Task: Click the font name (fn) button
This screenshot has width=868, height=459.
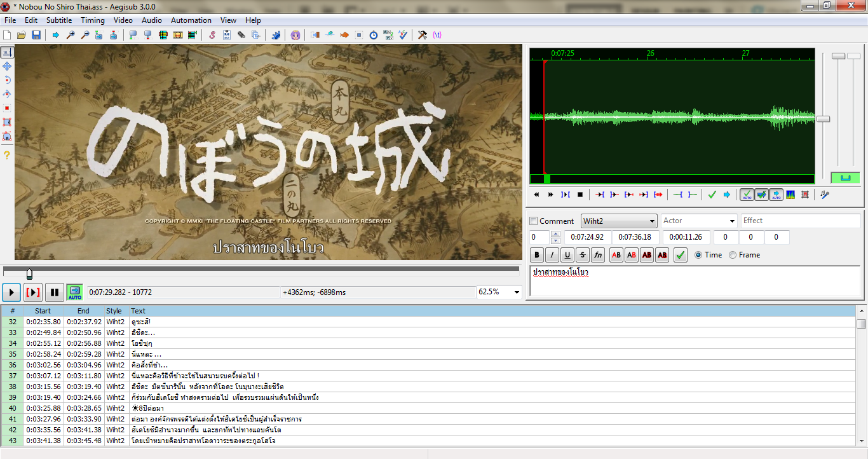Action: tap(598, 255)
